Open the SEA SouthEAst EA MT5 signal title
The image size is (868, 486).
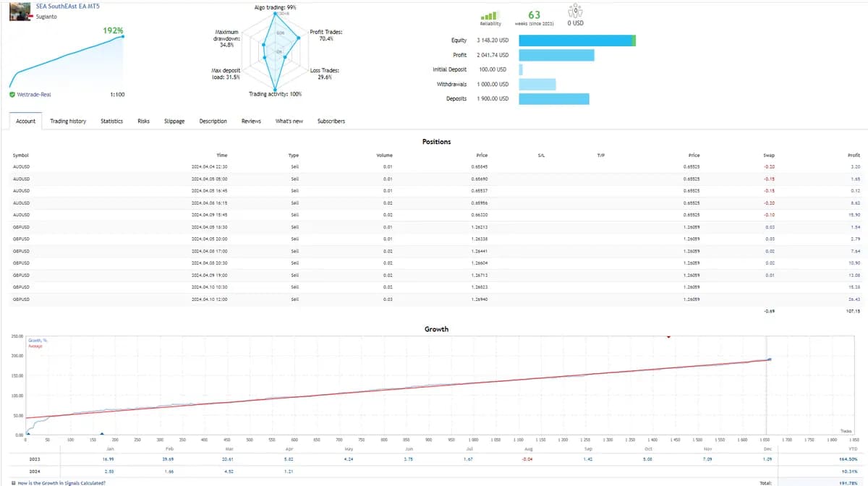coord(67,6)
